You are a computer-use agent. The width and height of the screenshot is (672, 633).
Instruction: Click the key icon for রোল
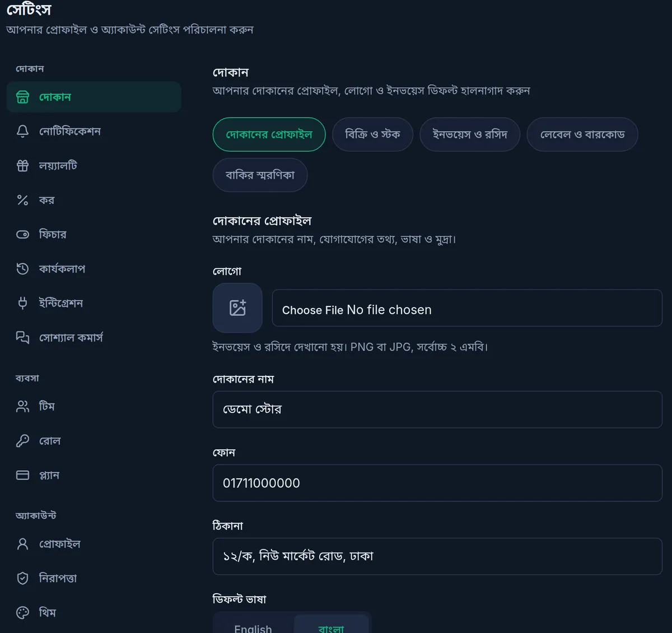(22, 441)
